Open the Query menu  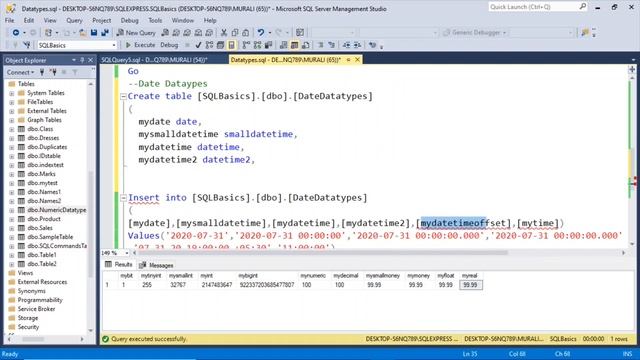click(x=74, y=20)
